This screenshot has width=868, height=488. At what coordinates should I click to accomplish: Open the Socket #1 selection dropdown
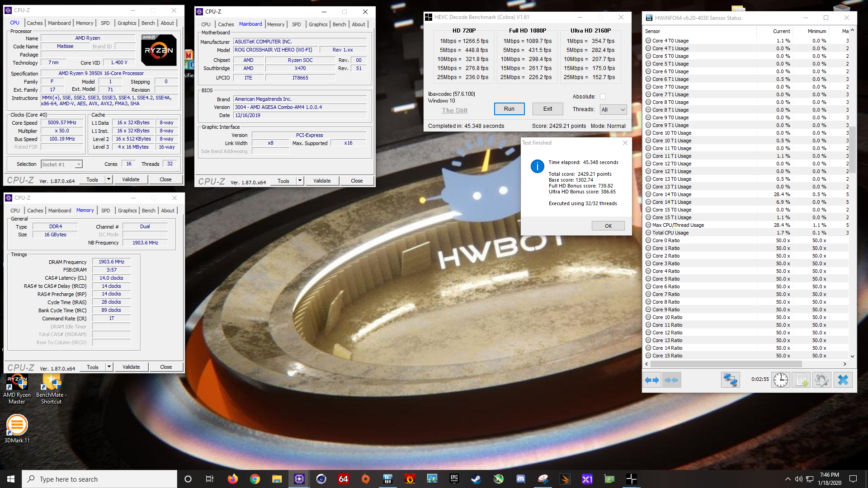coord(61,164)
